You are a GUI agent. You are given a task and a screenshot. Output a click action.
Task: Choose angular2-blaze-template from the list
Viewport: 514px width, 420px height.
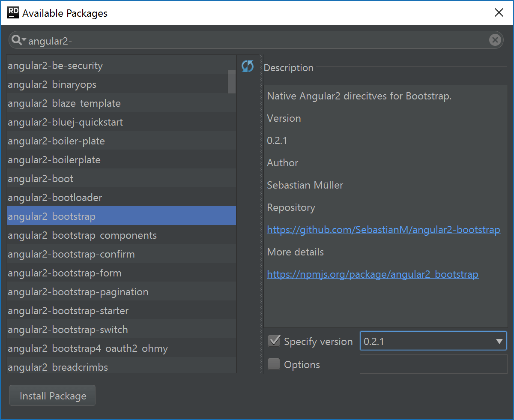pyautogui.click(x=121, y=103)
